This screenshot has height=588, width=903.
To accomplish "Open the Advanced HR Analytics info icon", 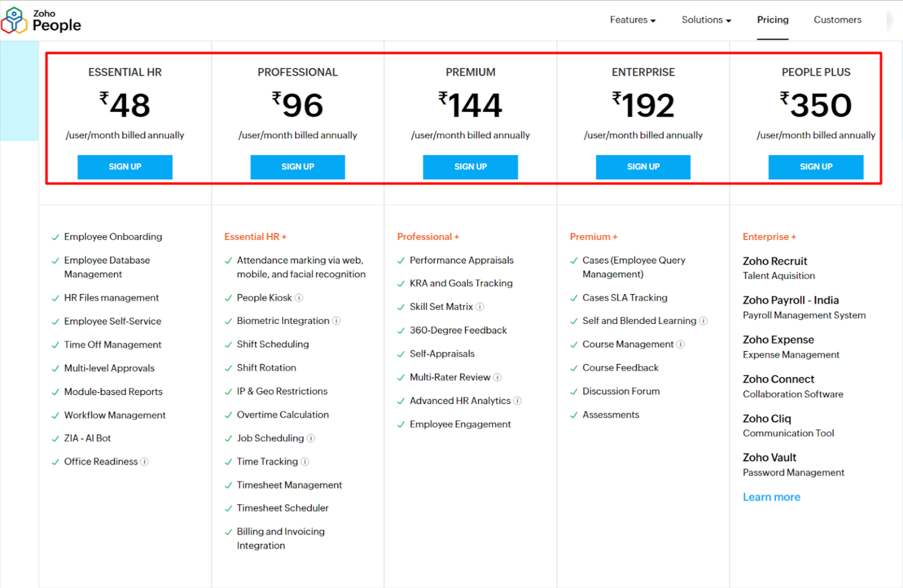I will coord(519,400).
